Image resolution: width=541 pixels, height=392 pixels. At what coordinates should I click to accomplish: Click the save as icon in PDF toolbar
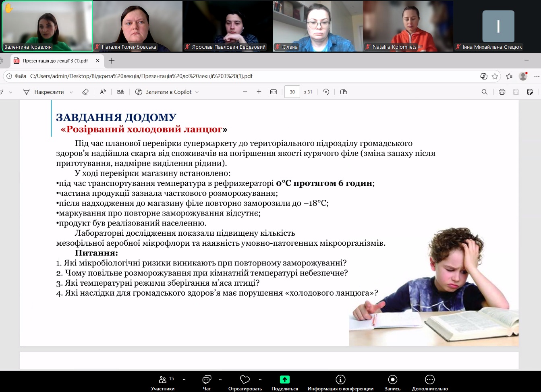530,92
